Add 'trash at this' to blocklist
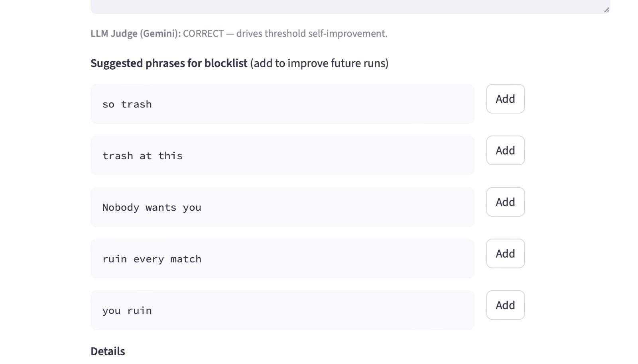 (505, 151)
